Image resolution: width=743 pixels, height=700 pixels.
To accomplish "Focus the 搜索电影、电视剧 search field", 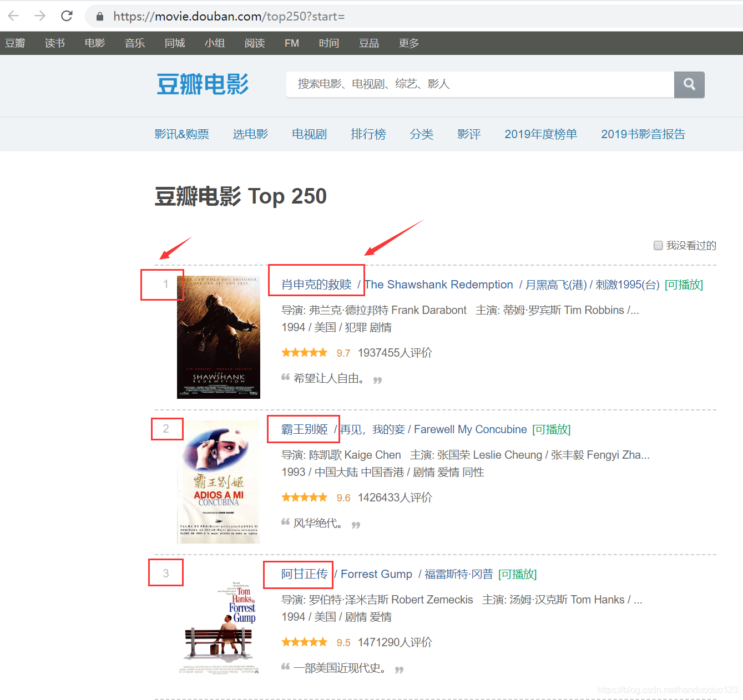I will coord(480,84).
